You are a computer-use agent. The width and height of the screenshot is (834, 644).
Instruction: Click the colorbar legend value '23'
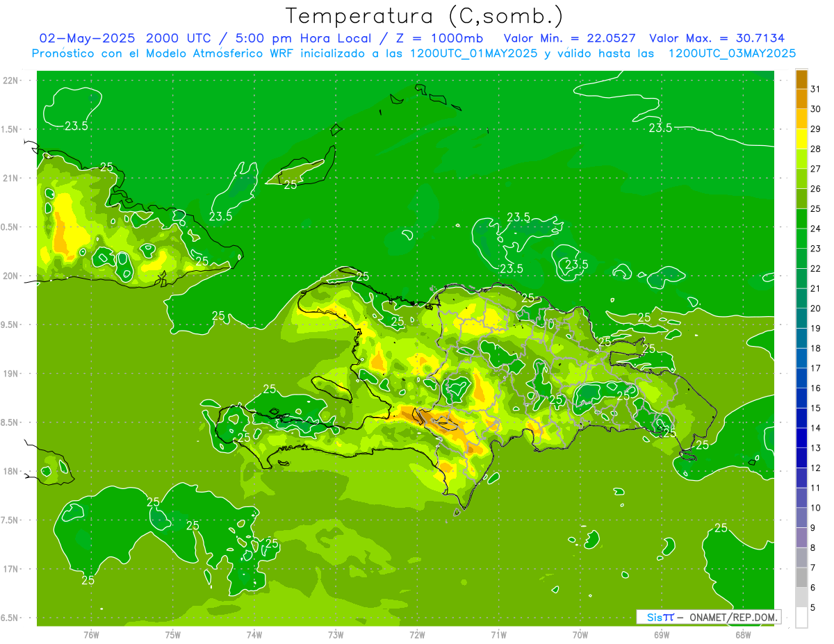point(815,249)
